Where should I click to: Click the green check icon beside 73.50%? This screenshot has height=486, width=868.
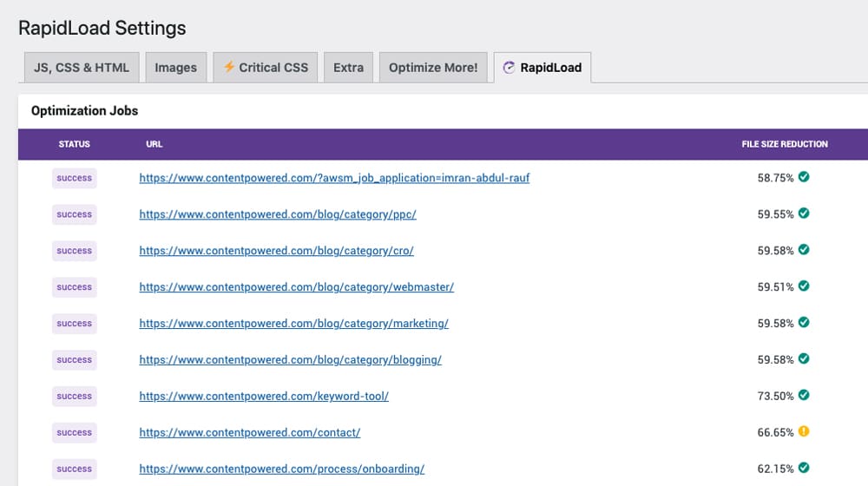click(x=804, y=395)
